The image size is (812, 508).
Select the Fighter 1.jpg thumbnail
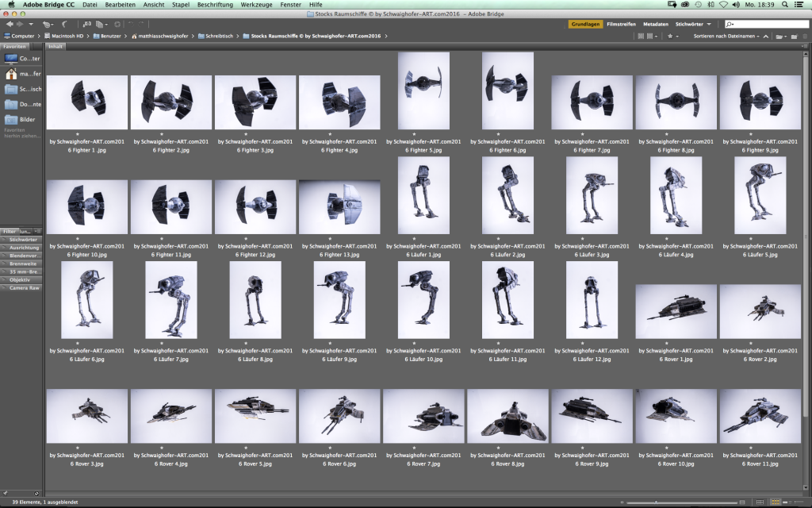[87, 102]
